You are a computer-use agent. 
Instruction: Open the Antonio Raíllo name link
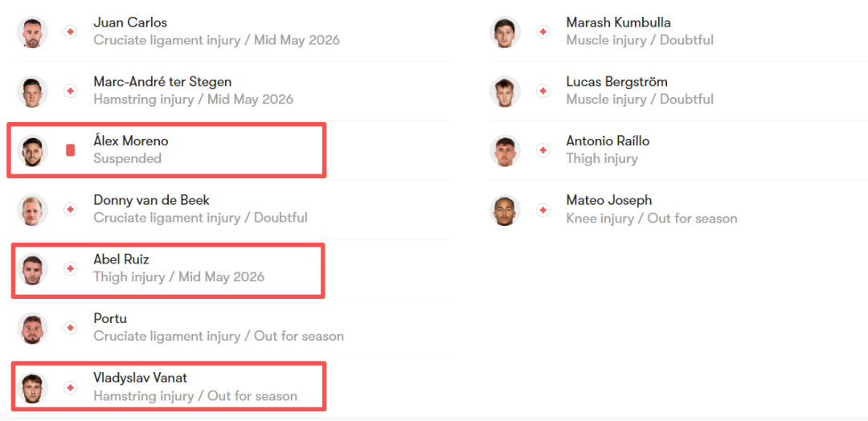[x=608, y=141]
